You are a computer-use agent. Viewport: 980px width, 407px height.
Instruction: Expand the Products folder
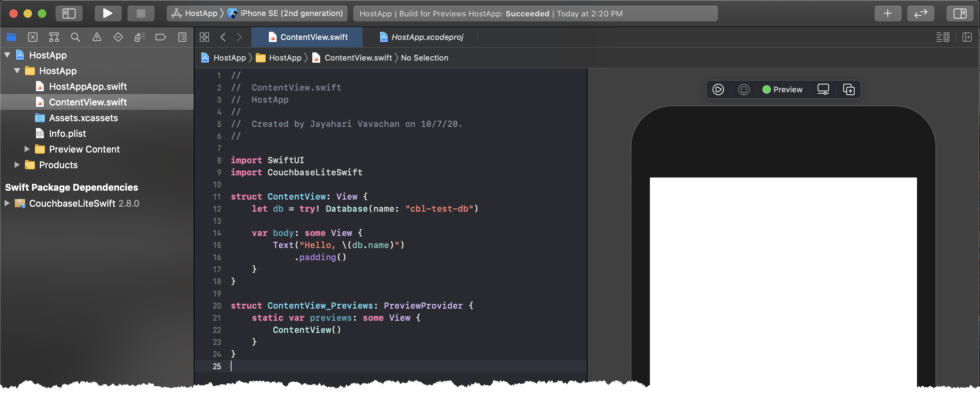coord(17,165)
